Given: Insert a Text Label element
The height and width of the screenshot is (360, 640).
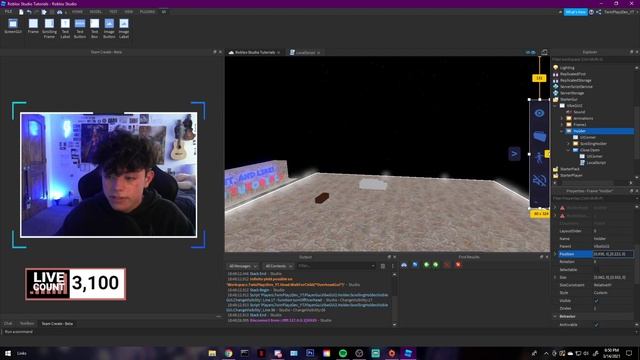Looking at the screenshot, I should (x=65, y=29).
